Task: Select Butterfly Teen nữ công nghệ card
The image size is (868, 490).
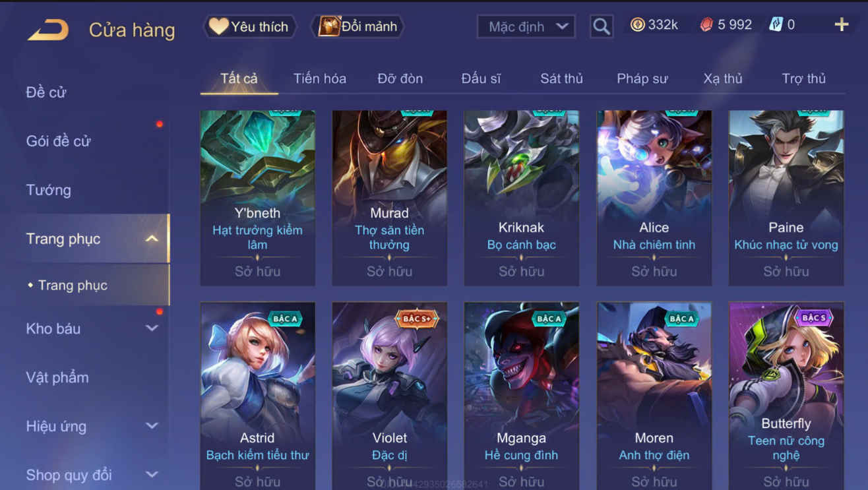Action: tap(786, 396)
